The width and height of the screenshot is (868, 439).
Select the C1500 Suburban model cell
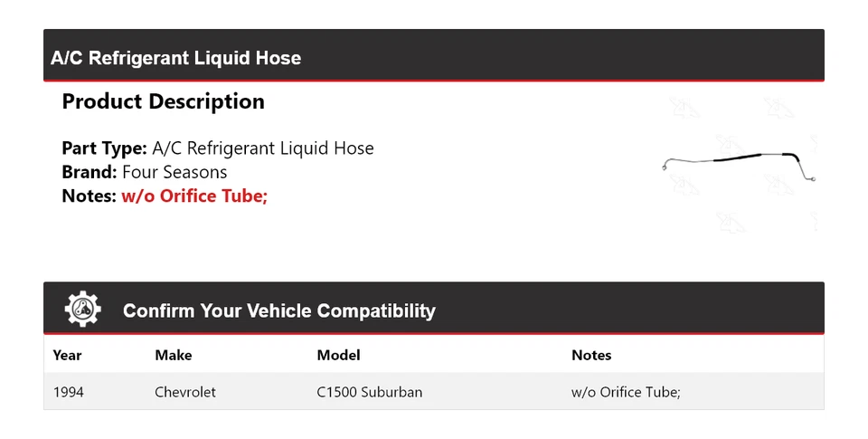(x=369, y=392)
